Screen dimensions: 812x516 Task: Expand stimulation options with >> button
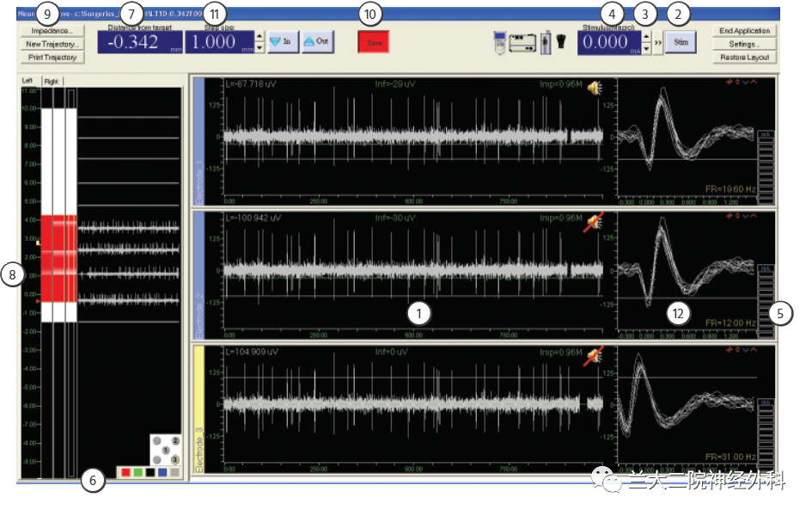(657, 42)
